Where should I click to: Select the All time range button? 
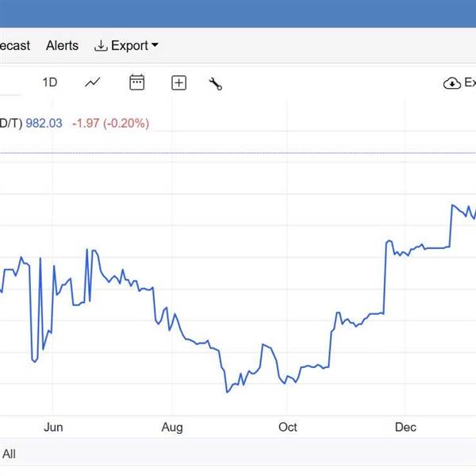(9, 454)
